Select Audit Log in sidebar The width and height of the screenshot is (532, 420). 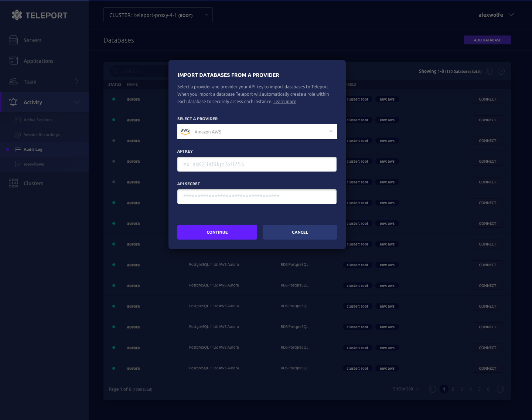[x=33, y=149]
